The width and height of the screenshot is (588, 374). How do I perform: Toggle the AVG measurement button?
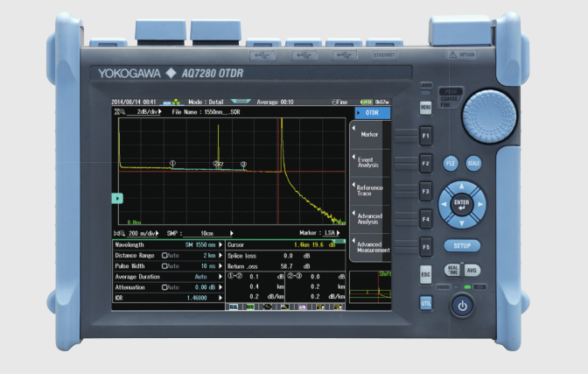(472, 270)
